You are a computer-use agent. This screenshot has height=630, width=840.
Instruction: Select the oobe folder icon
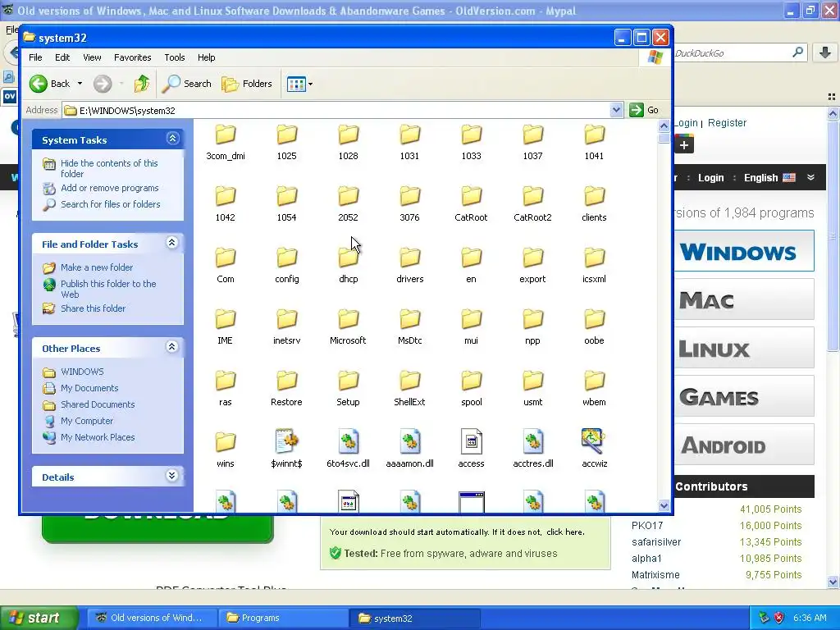pyautogui.click(x=594, y=319)
